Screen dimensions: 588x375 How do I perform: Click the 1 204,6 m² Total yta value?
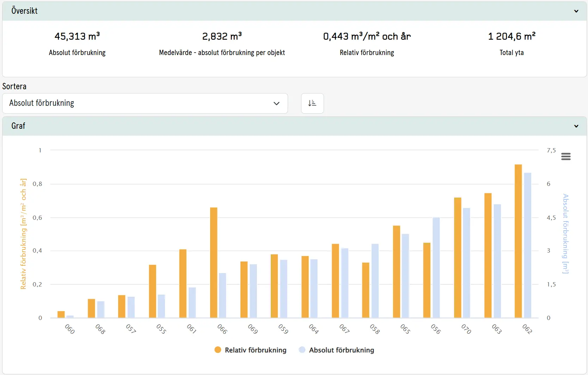point(512,36)
